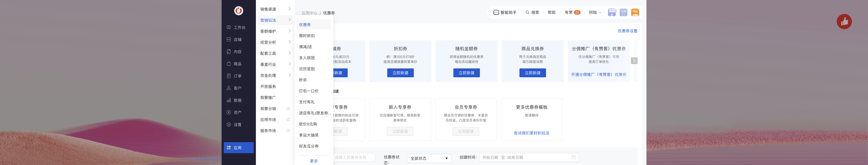Click external link icon beside 服务市场

click(x=288, y=131)
